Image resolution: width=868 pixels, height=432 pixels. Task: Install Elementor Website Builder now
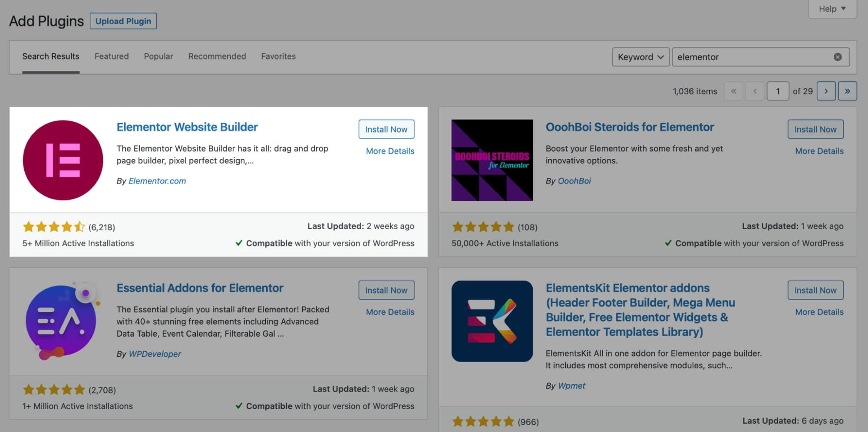pyautogui.click(x=386, y=129)
